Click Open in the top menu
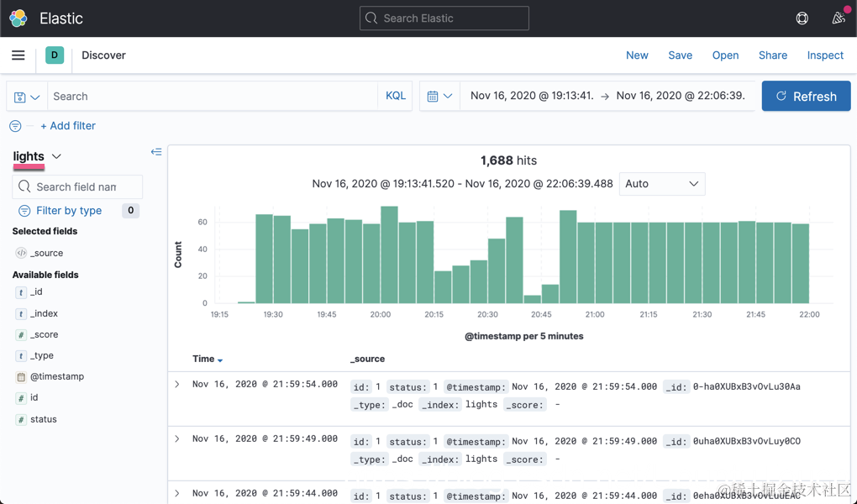Viewport: 857px width, 504px height. [x=725, y=55]
